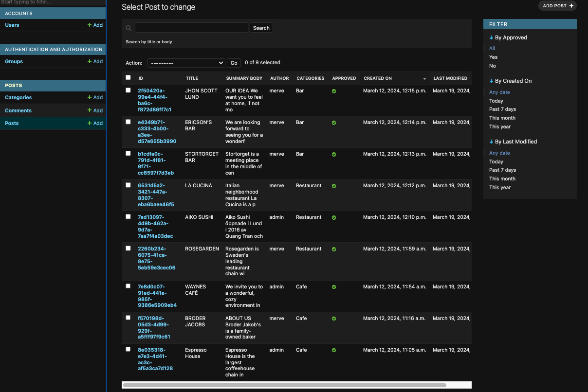Viewport: 588px width, 392px height.
Task: Sort by the ID column header
Action: point(141,78)
